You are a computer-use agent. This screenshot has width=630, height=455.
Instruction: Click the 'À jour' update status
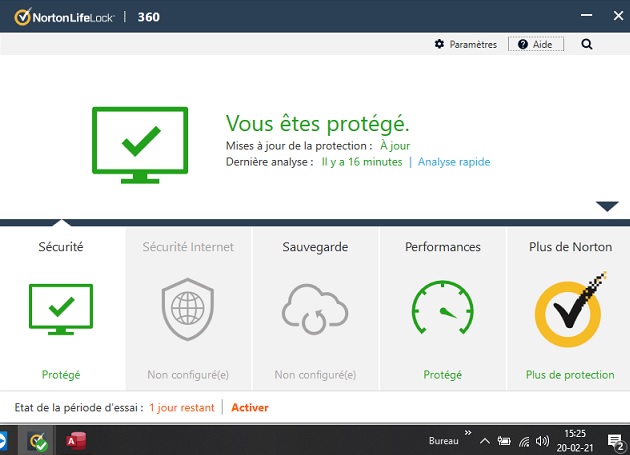[395, 146]
